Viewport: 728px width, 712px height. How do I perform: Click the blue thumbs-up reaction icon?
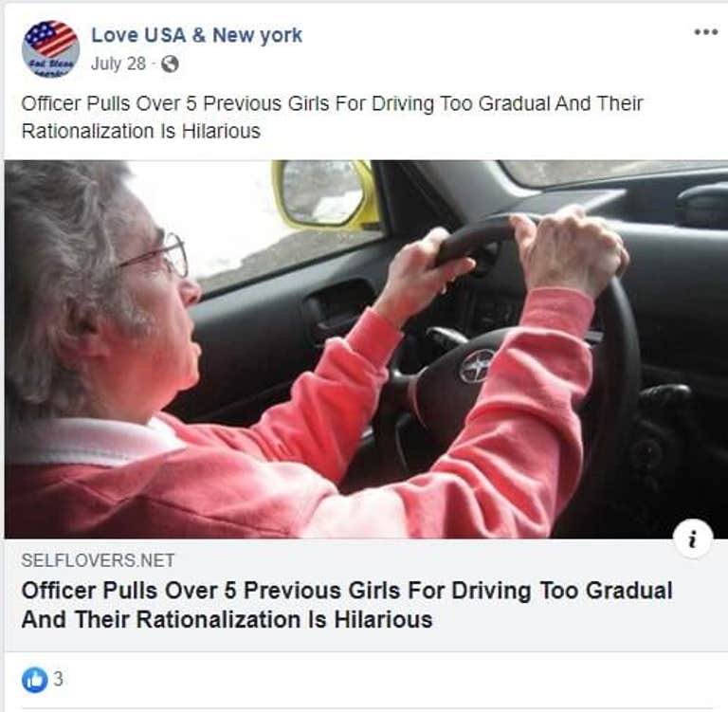point(35,680)
